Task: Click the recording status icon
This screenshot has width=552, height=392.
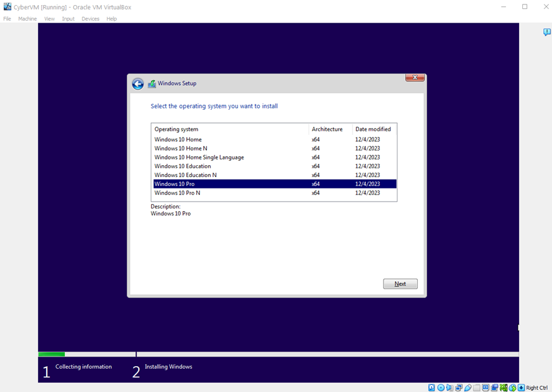Action: pyautogui.click(x=495, y=388)
